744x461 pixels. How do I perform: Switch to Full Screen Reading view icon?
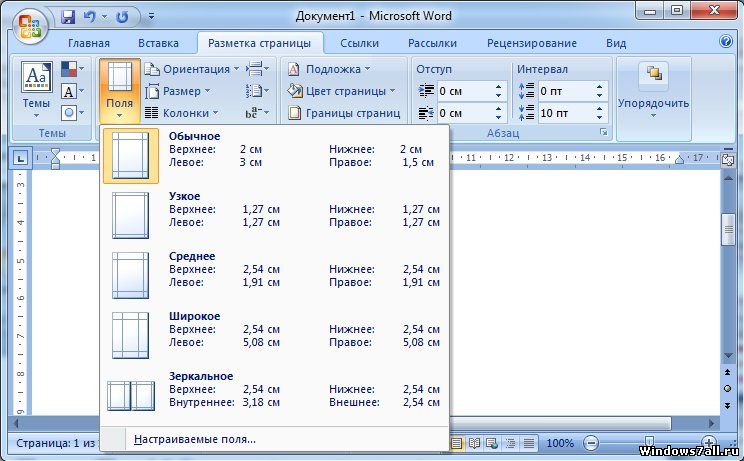474,443
